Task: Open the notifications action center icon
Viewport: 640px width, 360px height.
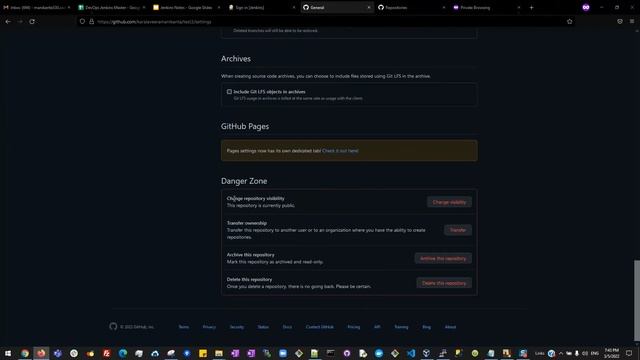Action: tap(629, 353)
